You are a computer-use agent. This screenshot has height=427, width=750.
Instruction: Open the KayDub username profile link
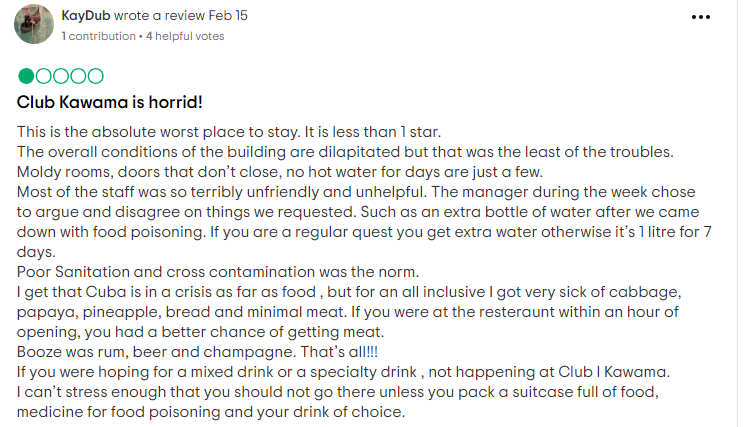[85, 17]
